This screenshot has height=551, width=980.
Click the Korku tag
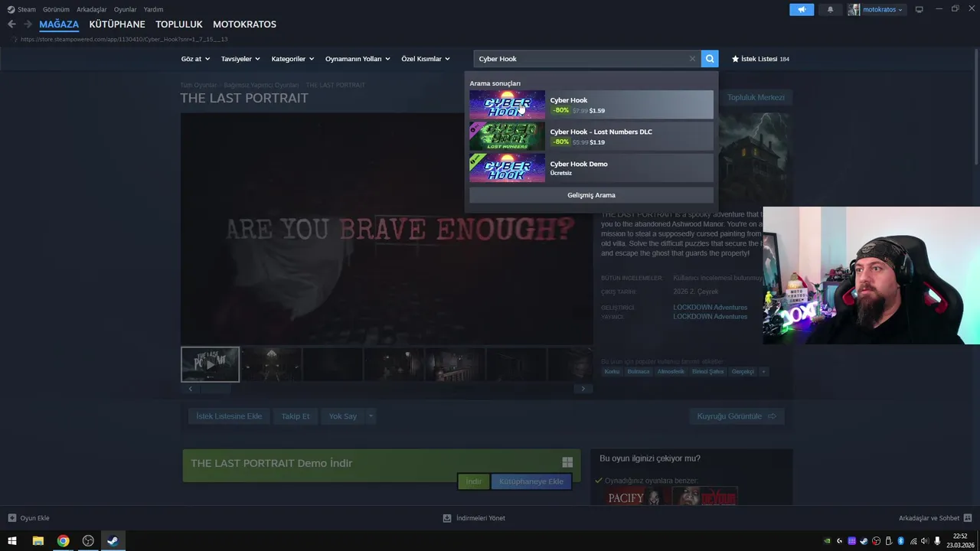point(612,372)
